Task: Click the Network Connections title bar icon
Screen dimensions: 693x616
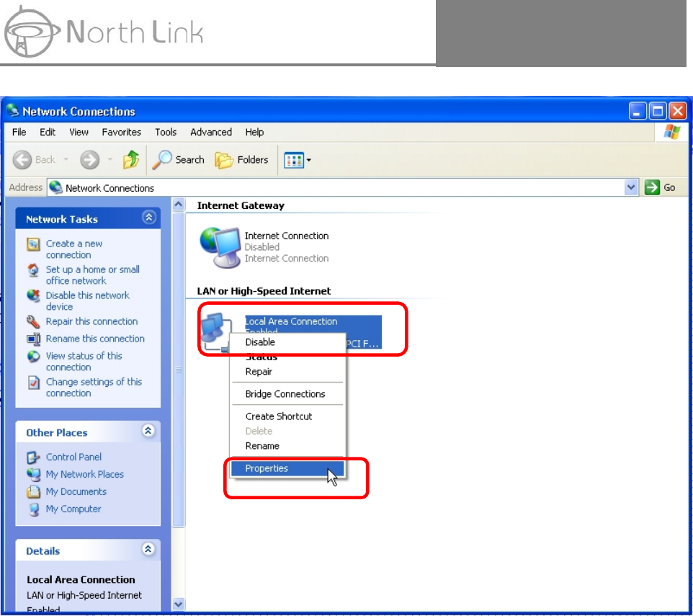Action: (x=12, y=110)
